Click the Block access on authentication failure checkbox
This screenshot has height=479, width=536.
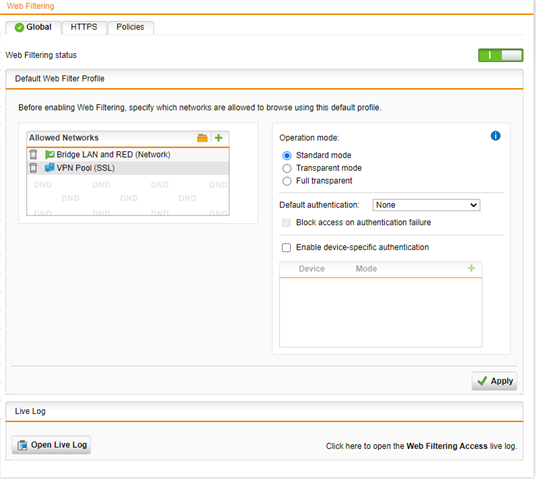[286, 223]
